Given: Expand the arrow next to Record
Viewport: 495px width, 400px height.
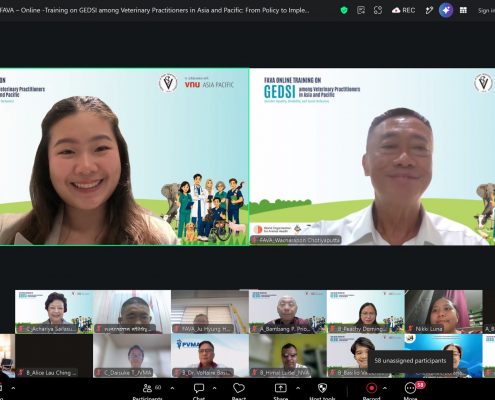Looking at the screenshot, I should tap(385, 388).
